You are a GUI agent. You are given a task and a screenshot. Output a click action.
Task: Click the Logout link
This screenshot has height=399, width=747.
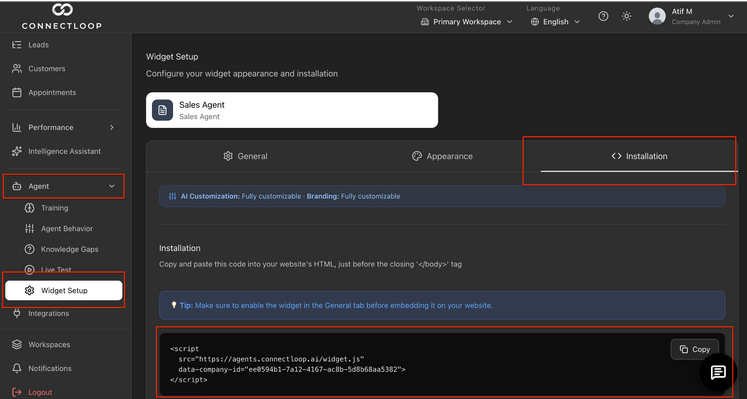tap(40, 392)
